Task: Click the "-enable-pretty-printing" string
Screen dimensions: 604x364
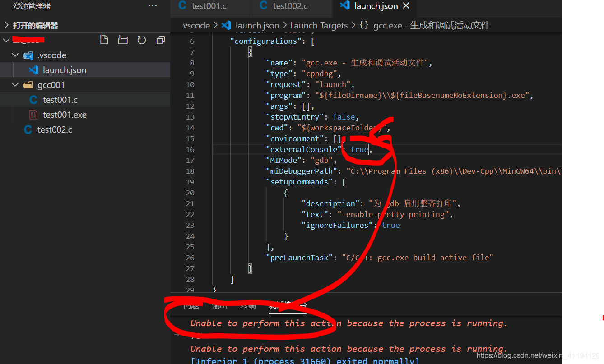Action: point(393,214)
